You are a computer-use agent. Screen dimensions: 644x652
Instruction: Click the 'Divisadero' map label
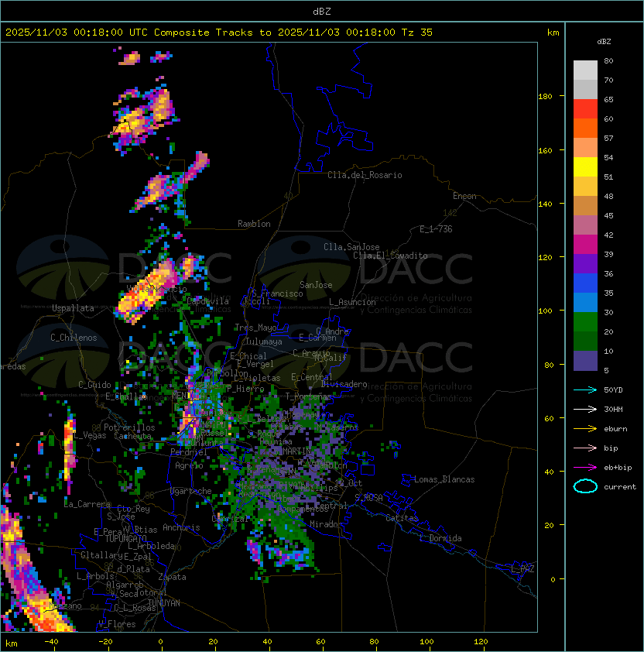(x=344, y=384)
